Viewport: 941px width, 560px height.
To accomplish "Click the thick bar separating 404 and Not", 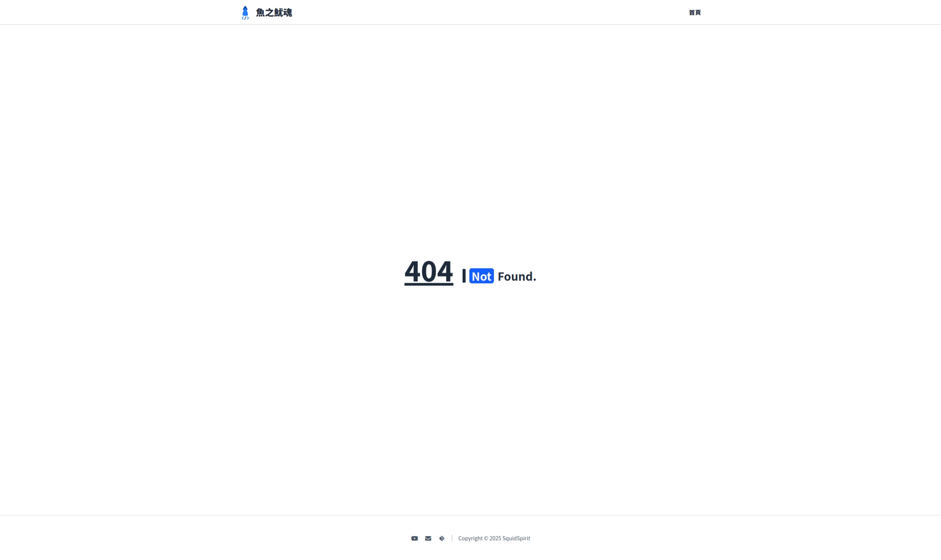I will (x=464, y=276).
